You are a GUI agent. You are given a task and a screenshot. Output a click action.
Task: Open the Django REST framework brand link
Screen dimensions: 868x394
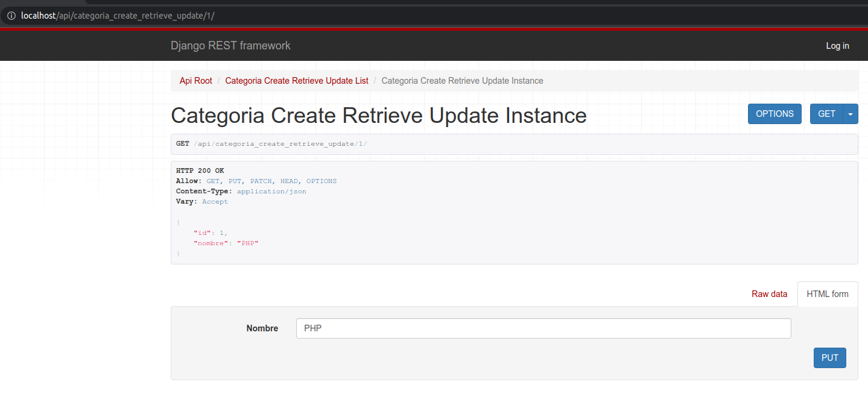230,46
